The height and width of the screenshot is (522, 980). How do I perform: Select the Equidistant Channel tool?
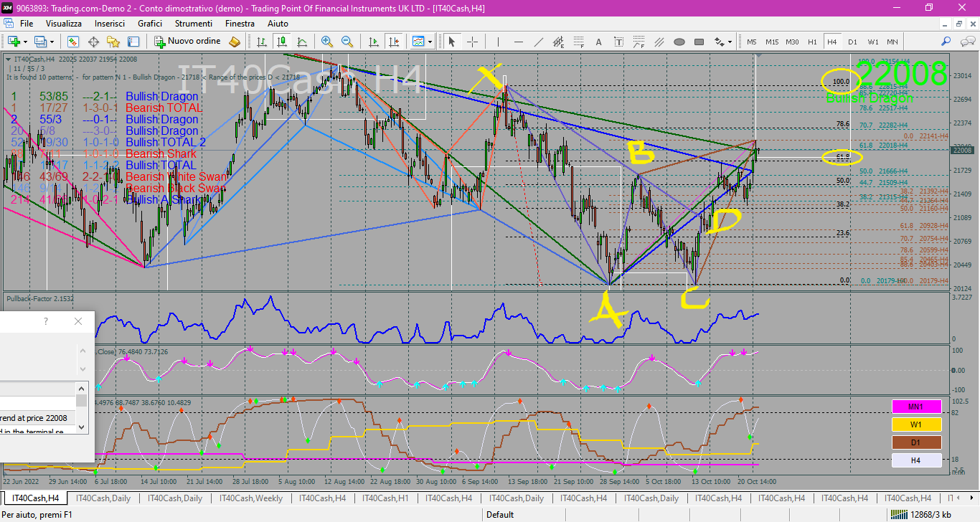(559, 42)
